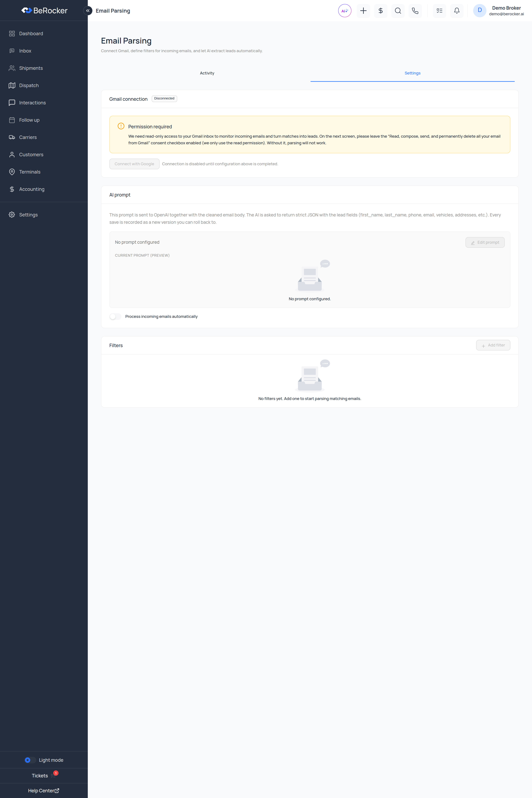Open Demo Broker account name
The image size is (532, 798).
(506, 8)
